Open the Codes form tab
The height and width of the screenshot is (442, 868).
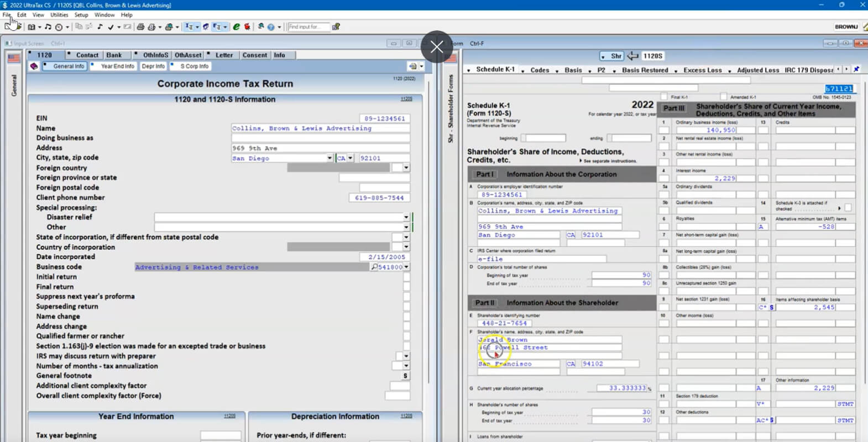[540, 70]
